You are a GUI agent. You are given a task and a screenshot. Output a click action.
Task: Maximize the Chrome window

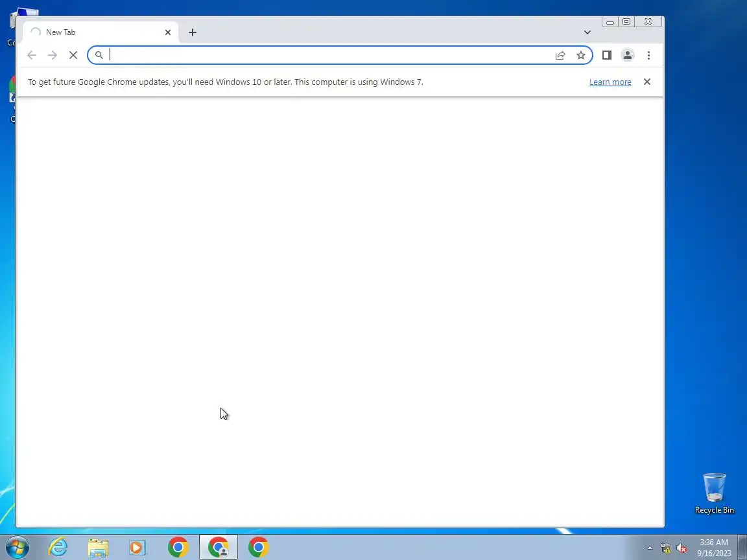click(x=626, y=22)
